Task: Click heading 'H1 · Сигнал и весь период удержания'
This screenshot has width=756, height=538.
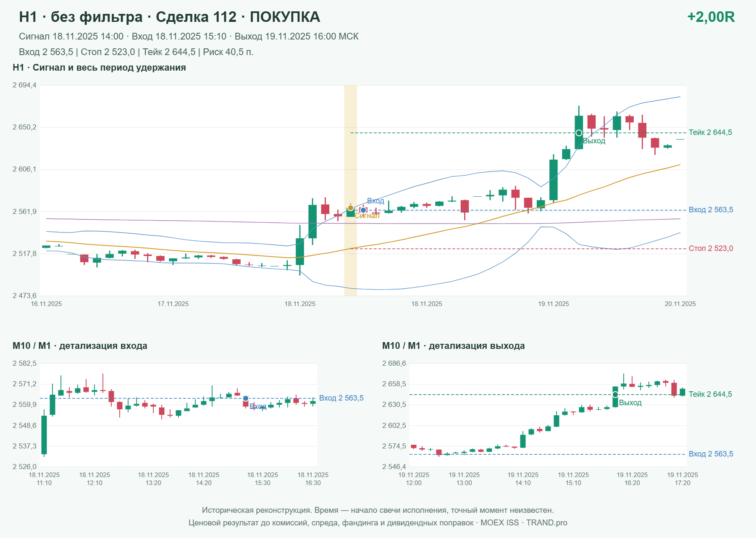Action: pos(99,68)
